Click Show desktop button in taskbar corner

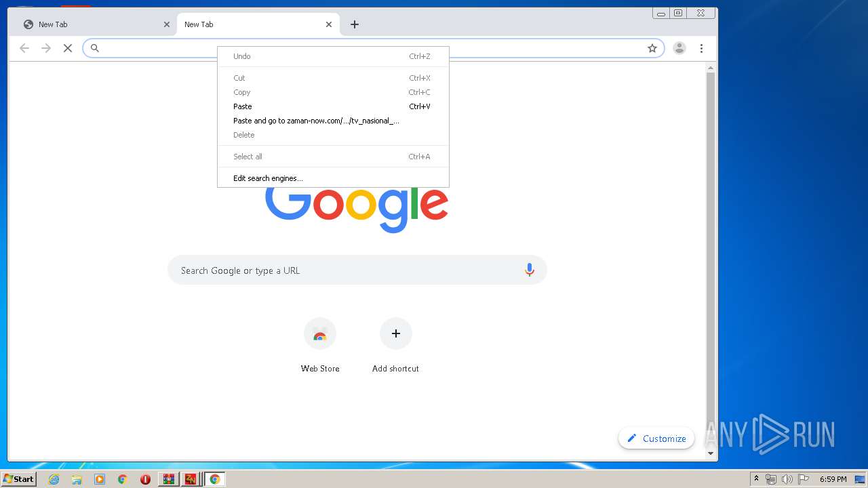860,479
